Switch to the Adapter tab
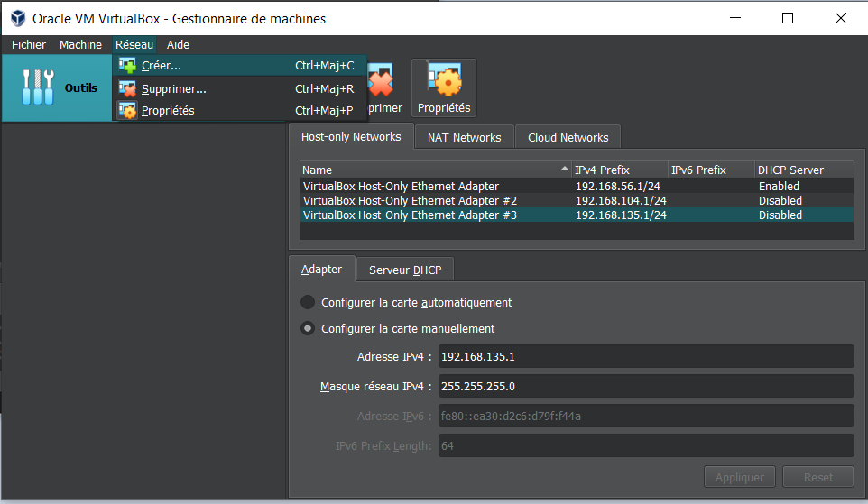This screenshot has height=504, width=868. [x=321, y=270]
